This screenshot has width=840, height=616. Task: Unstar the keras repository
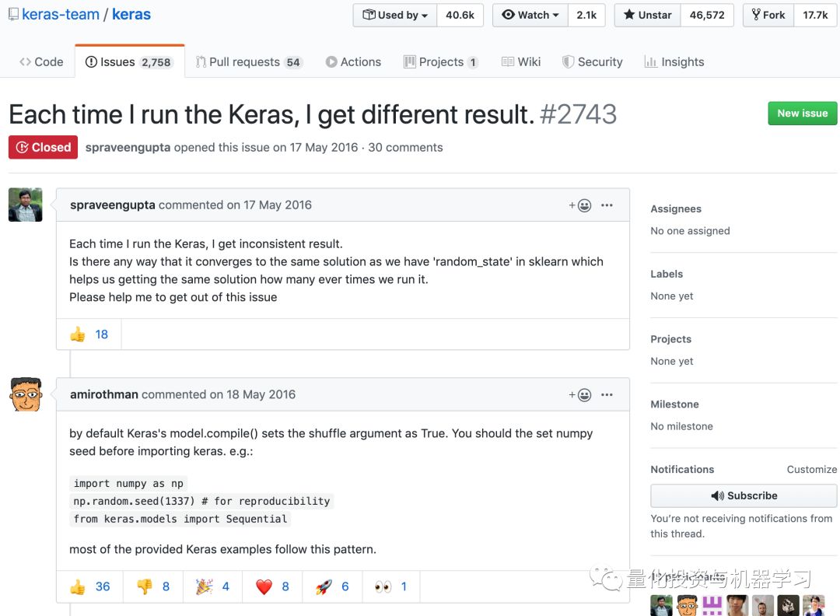[x=647, y=15]
